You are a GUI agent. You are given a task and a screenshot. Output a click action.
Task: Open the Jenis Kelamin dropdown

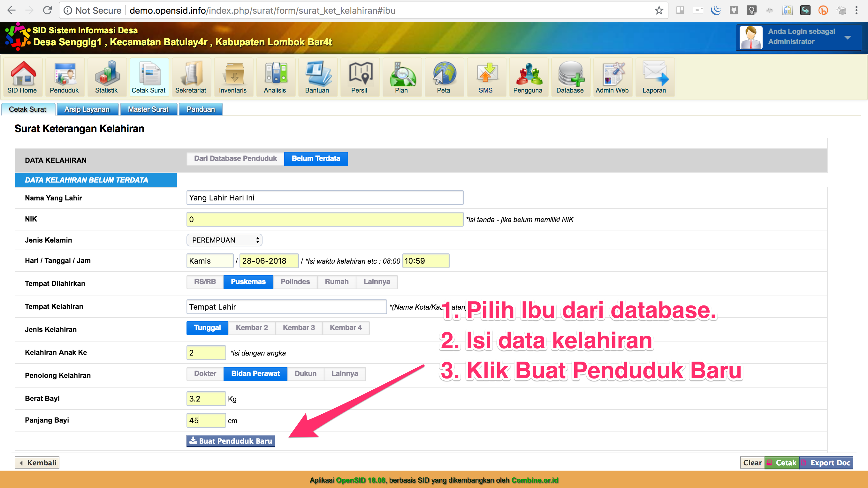(x=224, y=240)
